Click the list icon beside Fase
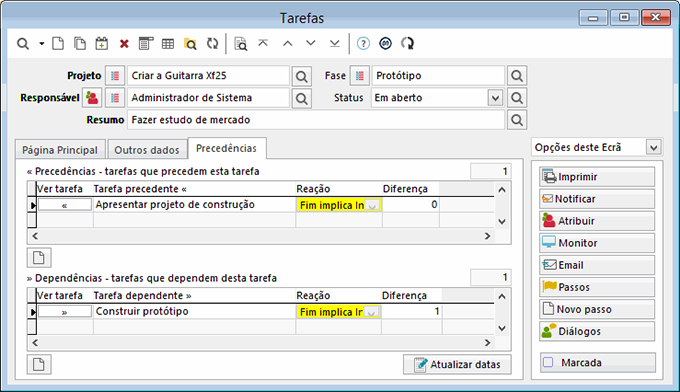Image resolution: width=680 pixels, height=392 pixels. (360, 76)
